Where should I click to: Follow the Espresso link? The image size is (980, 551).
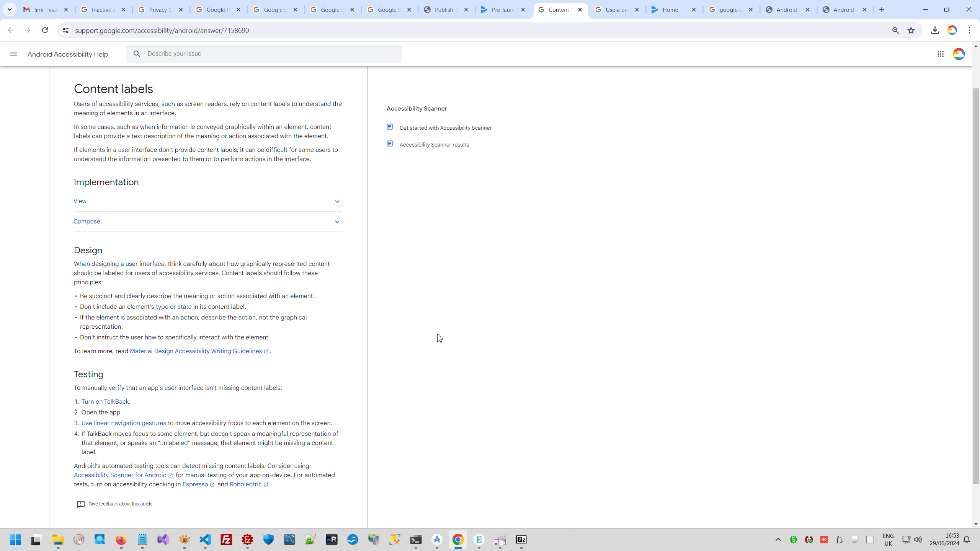click(195, 484)
